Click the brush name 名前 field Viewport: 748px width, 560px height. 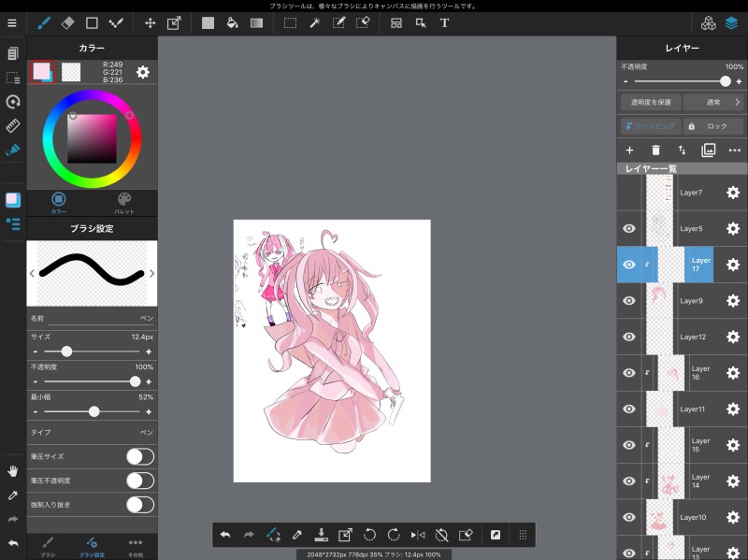click(x=92, y=318)
